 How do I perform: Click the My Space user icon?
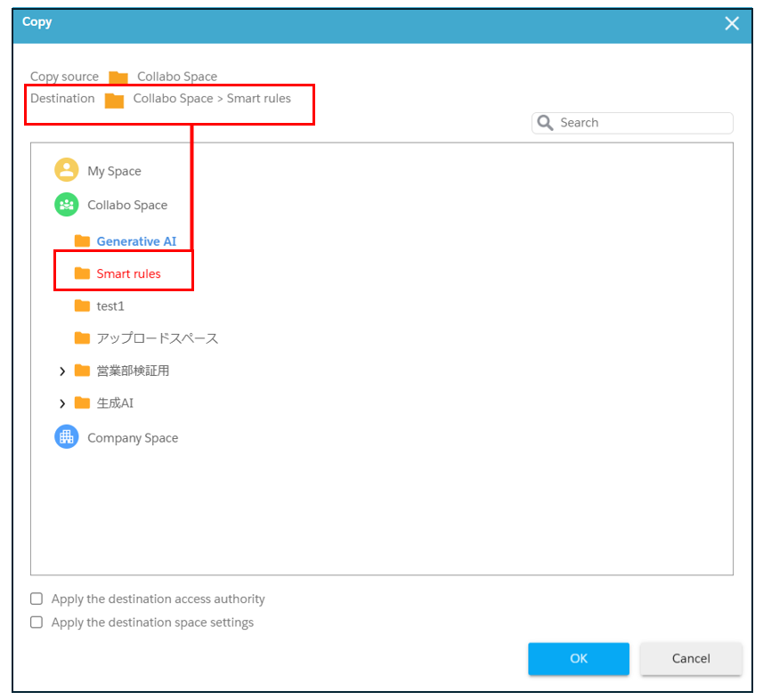[x=66, y=170]
